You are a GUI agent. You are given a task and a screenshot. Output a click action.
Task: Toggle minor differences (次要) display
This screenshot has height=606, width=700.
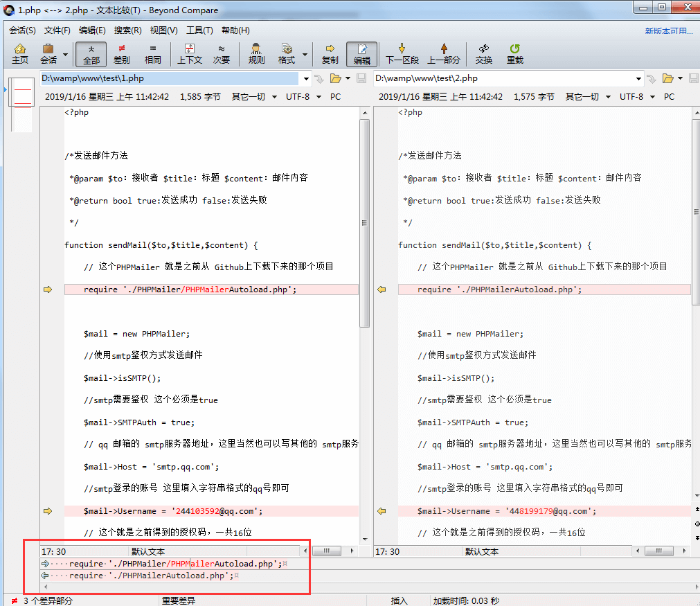tap(222, 54)
